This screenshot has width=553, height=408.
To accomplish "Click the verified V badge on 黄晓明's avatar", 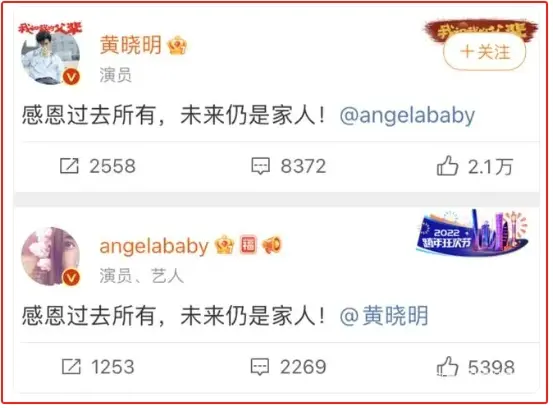I will [71, 77].
